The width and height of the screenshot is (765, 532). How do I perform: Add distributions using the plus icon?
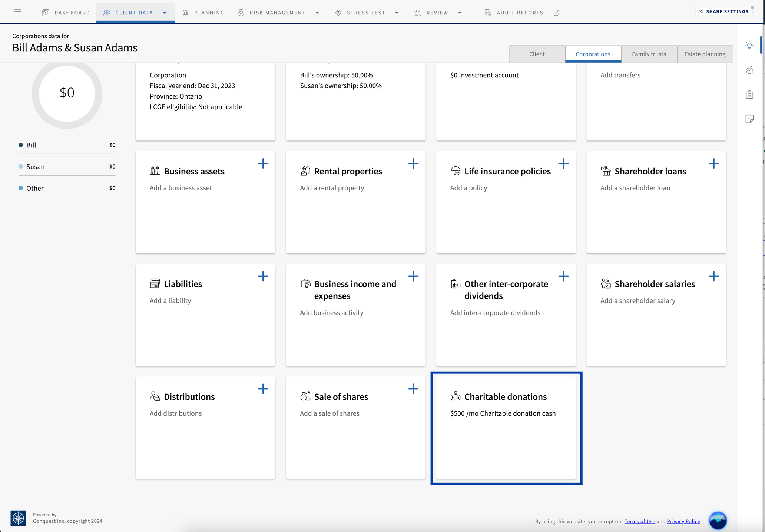click(x=263, y=389)
